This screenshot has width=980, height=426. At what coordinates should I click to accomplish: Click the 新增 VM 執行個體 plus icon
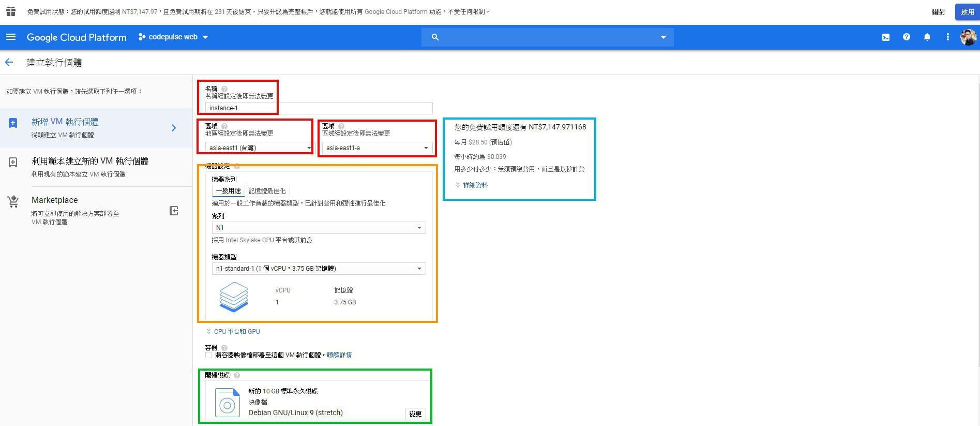[x=13, y=123]
